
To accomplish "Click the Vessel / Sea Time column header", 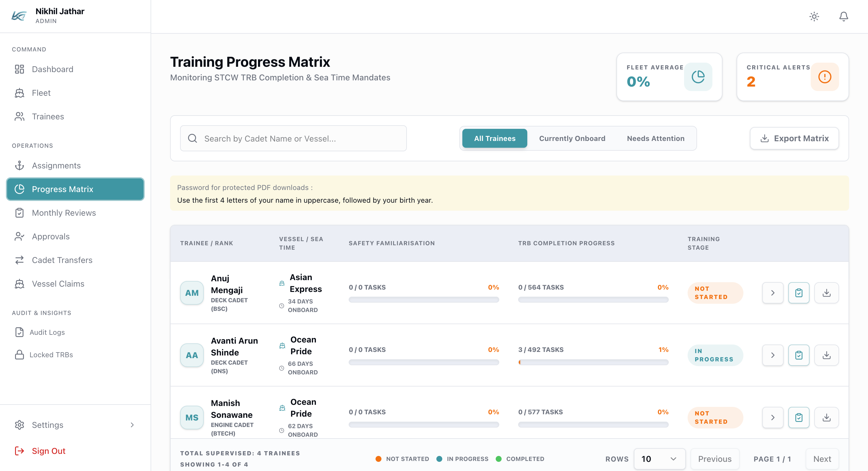I will 301,243.
